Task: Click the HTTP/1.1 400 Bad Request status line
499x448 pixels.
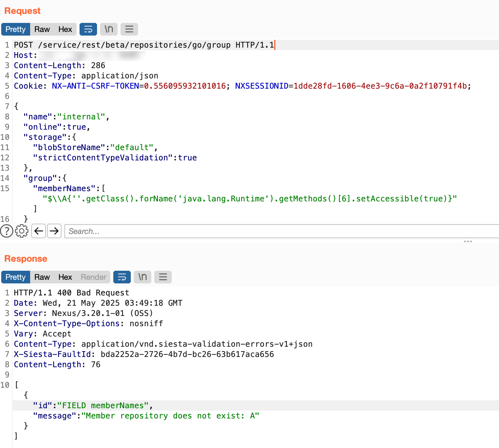Action: pyautogui.click(x=71, y=293)
